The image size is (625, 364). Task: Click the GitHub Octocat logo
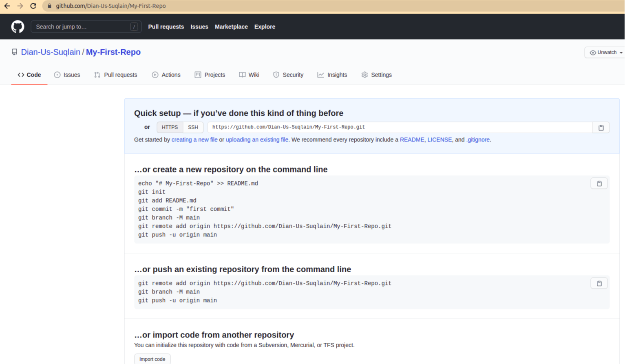click(18, 27)
